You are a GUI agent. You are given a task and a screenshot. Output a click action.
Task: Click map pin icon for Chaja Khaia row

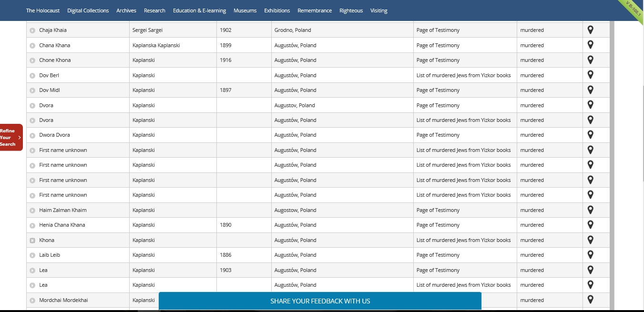click(x=590, y=30)
